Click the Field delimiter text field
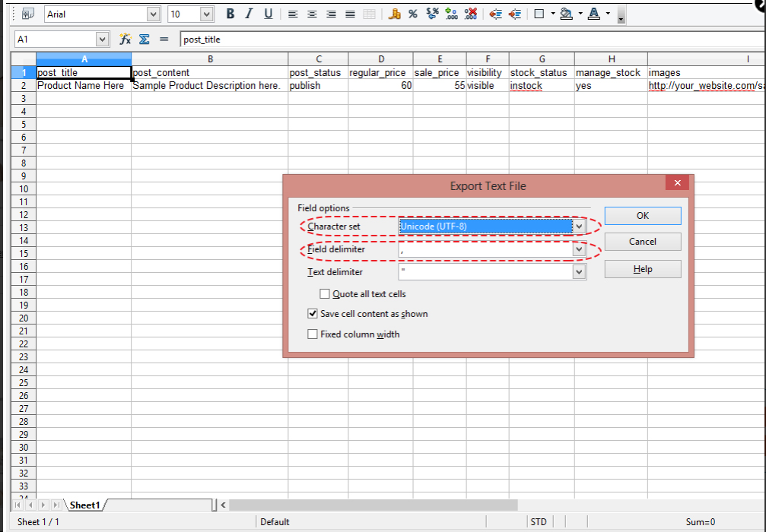 [485, 249]
